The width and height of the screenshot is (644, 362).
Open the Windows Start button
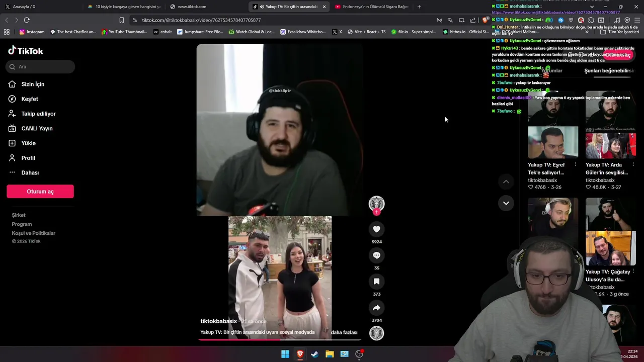tap(285, 354)
